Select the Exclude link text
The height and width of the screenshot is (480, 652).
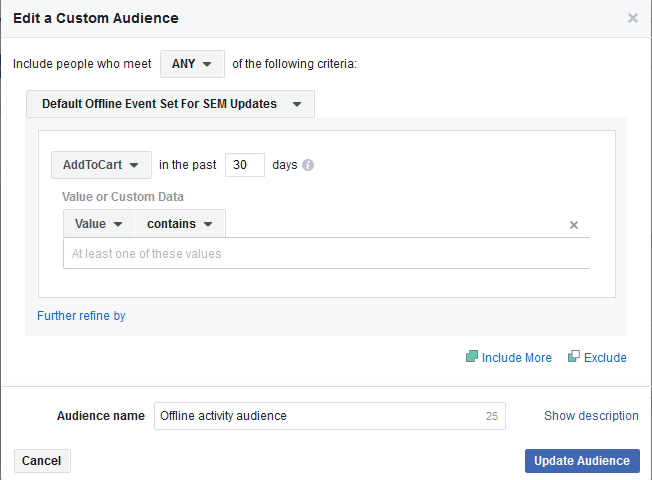coord(605,358)
